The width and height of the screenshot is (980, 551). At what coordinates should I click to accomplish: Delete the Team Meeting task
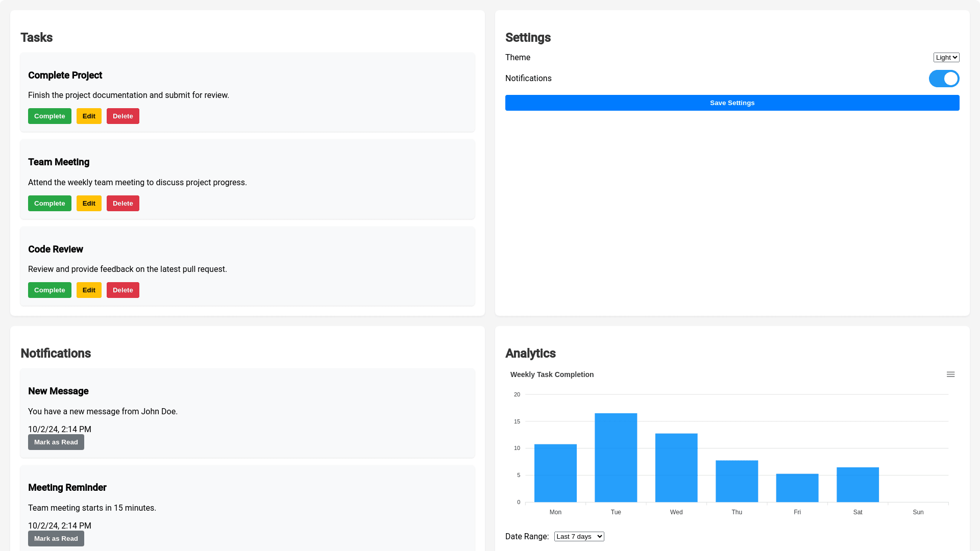click(x=122, y=204)
